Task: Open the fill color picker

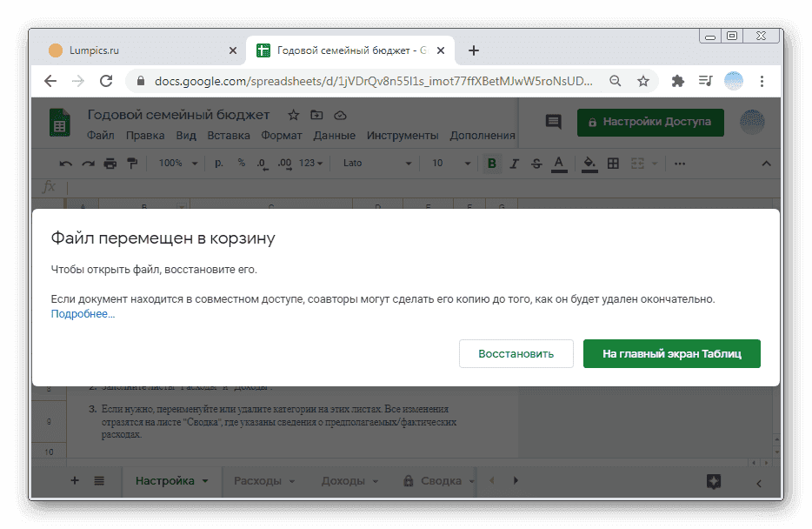Action: pos(589,163)
